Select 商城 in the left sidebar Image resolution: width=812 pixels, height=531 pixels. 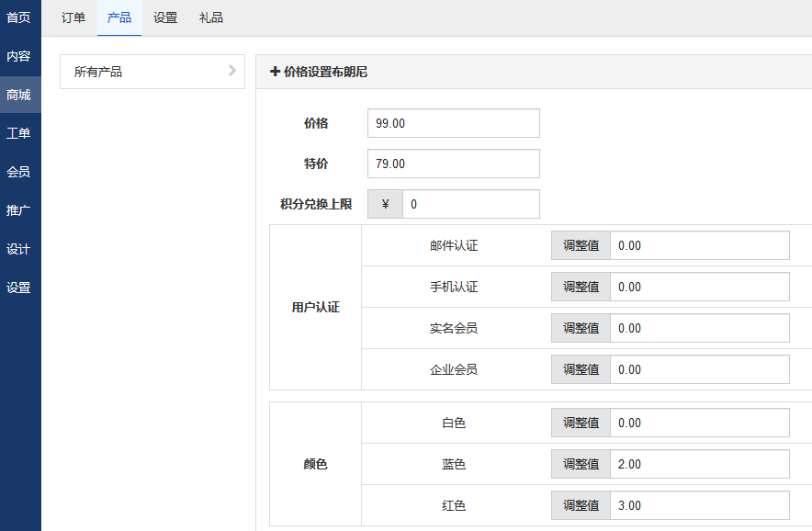(19, 95)
